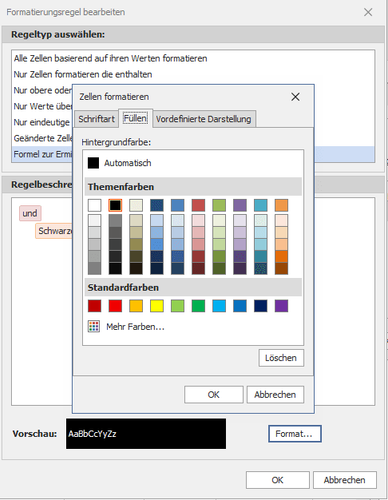Click the Löschen button

pos(281,358)
